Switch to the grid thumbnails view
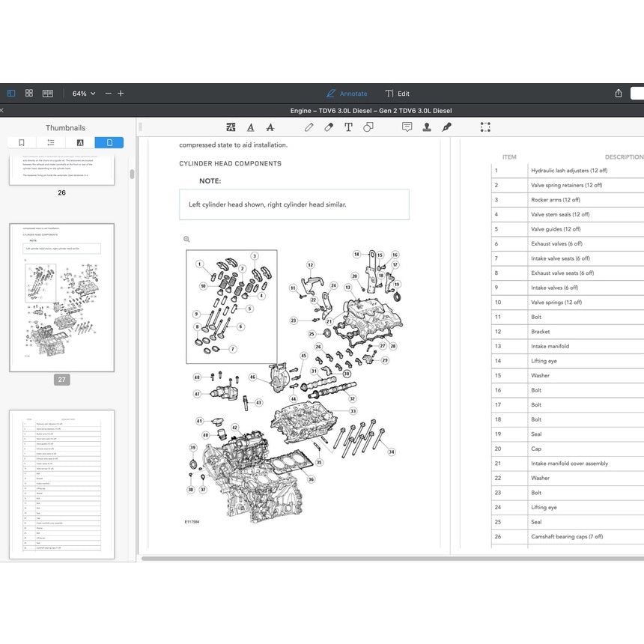This screenshot has height=644, width=644. (x=29, y=94)
